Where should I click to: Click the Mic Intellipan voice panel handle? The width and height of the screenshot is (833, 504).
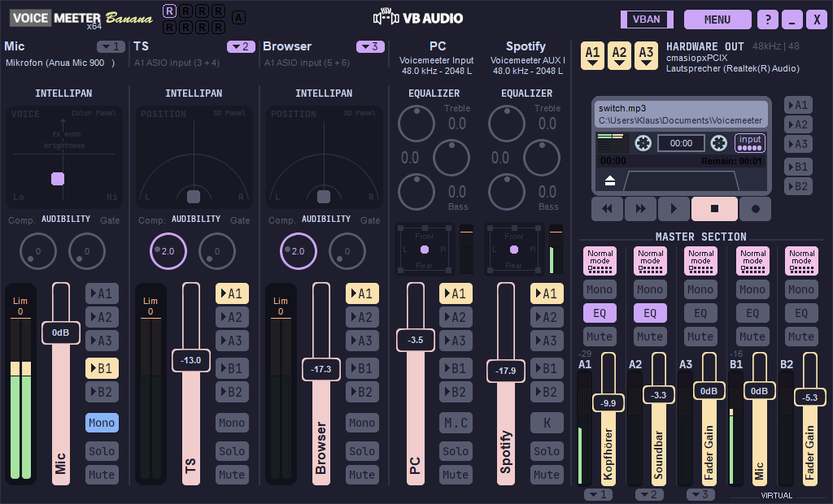(58, 179)
